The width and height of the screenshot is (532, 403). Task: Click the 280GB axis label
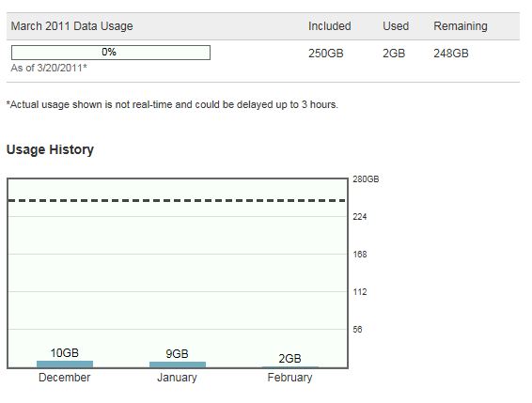tap(366, 179)
